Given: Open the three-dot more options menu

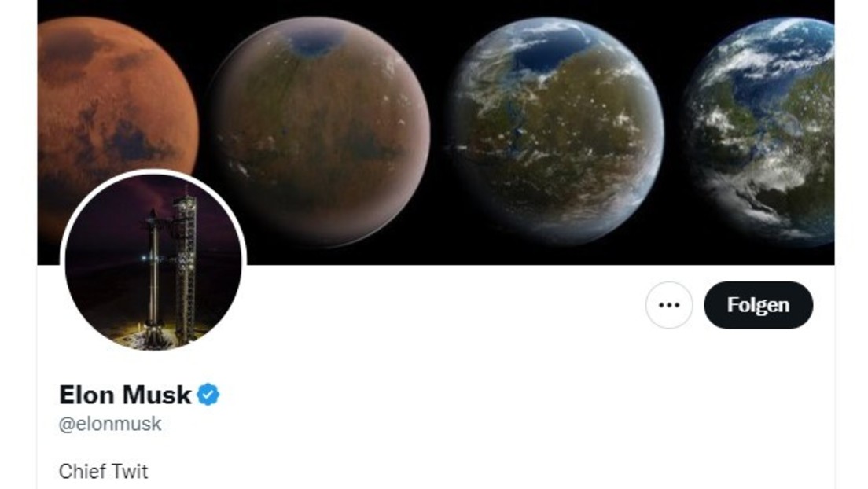Looking at the screenshot, I should (x=669, y=305).
